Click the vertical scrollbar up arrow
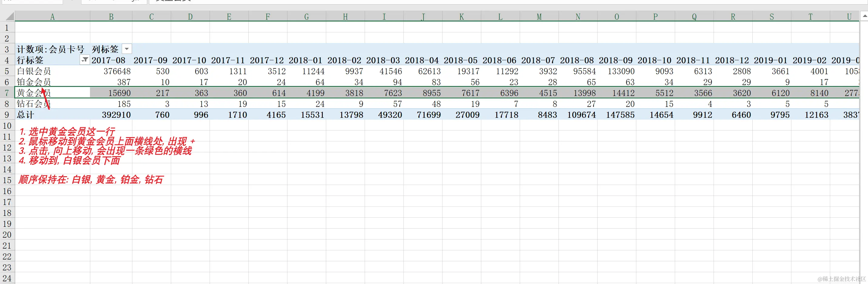868x284 pixels. click(x=864, y=16)
